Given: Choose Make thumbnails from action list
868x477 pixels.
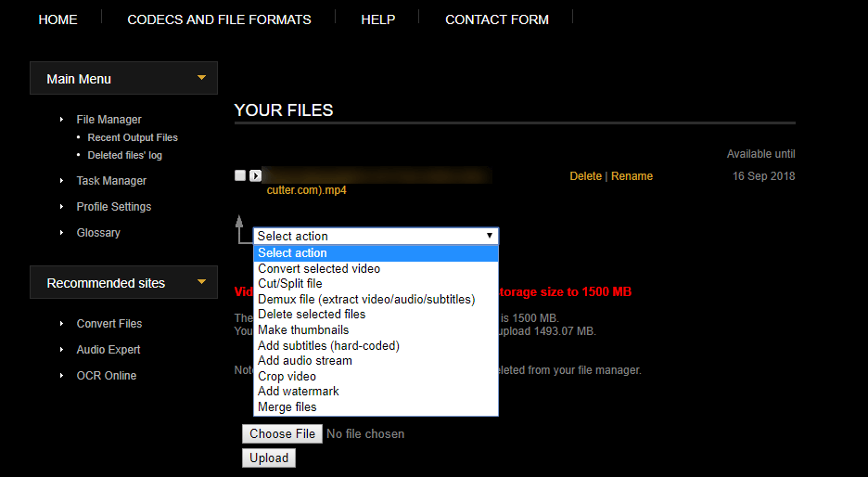Looking at the screenshot, I should point(303,329).
